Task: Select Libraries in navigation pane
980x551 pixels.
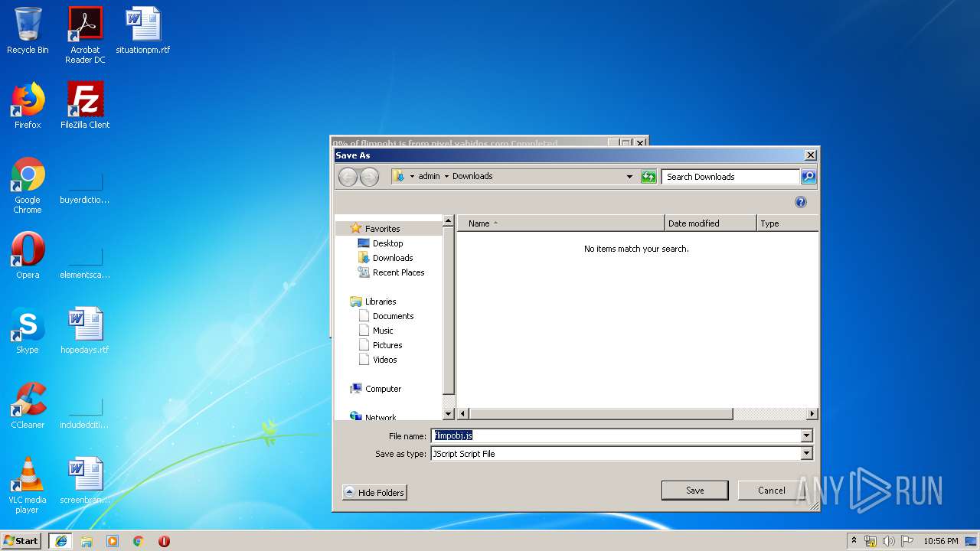Action: pos(381,302)
